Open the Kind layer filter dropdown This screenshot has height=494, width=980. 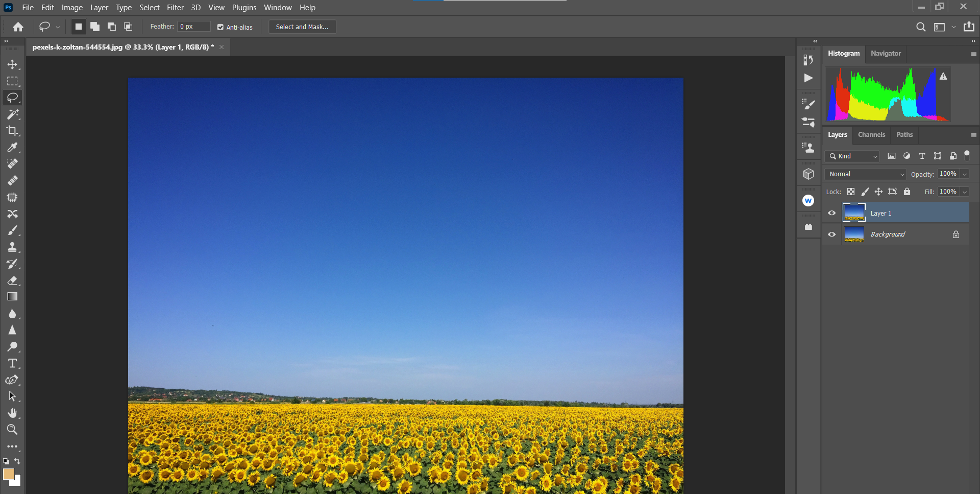point(852,156)
